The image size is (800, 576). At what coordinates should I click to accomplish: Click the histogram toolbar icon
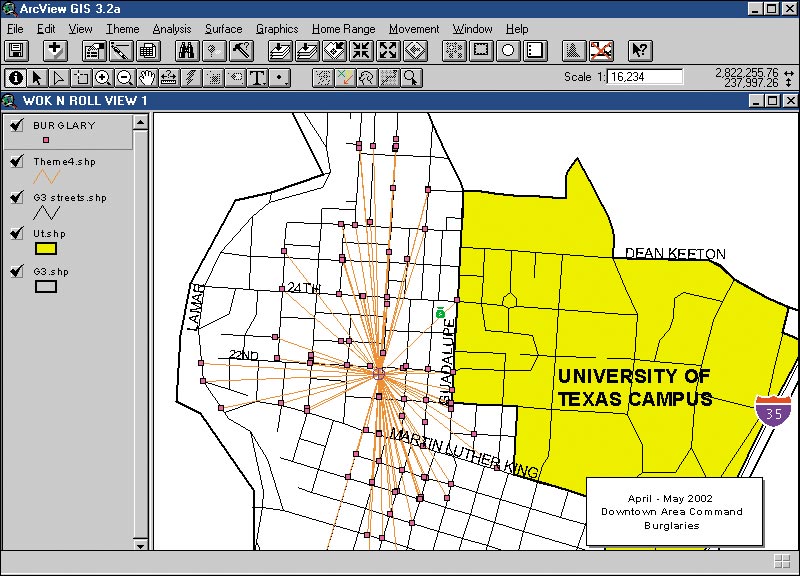(574, 51)
